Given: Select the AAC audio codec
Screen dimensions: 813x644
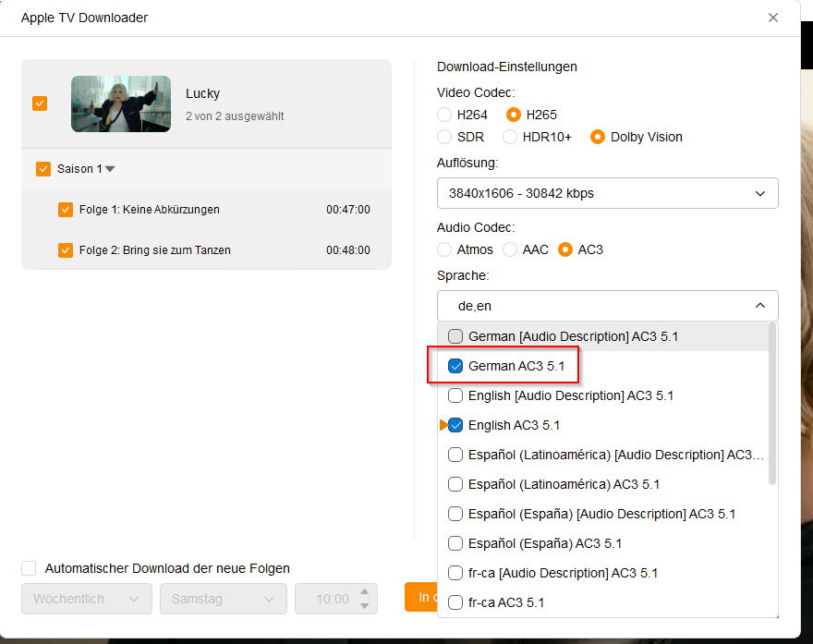Looking at the screenshot, I should pos(510,249).
